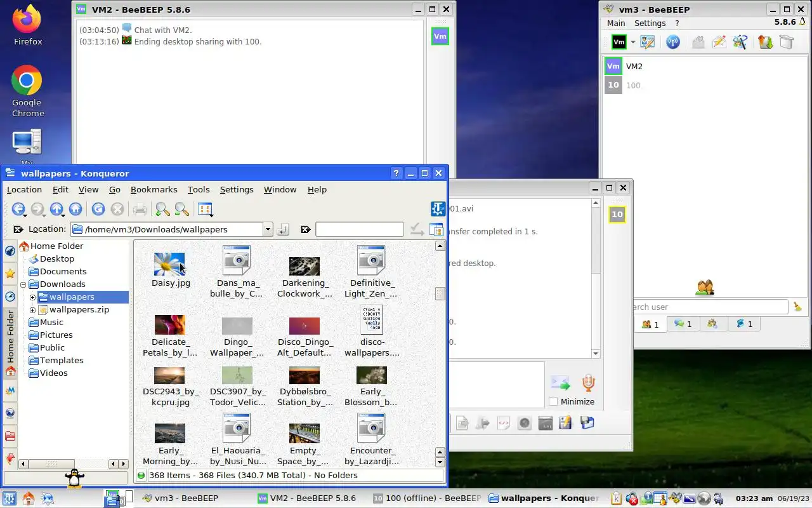This screenshot has height=508, width=812.
Task: Open Google Chrome from the desktop
Action: 27,91
